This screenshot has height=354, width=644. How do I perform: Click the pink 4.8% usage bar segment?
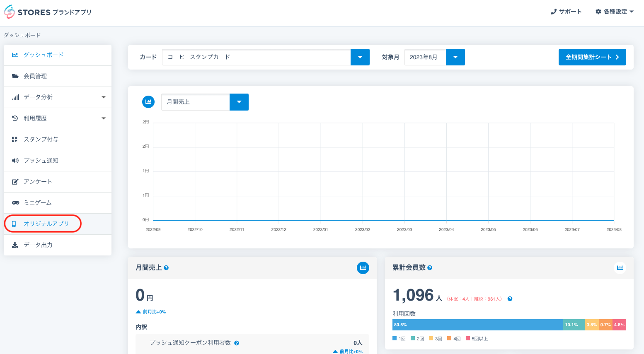point(619,325)
